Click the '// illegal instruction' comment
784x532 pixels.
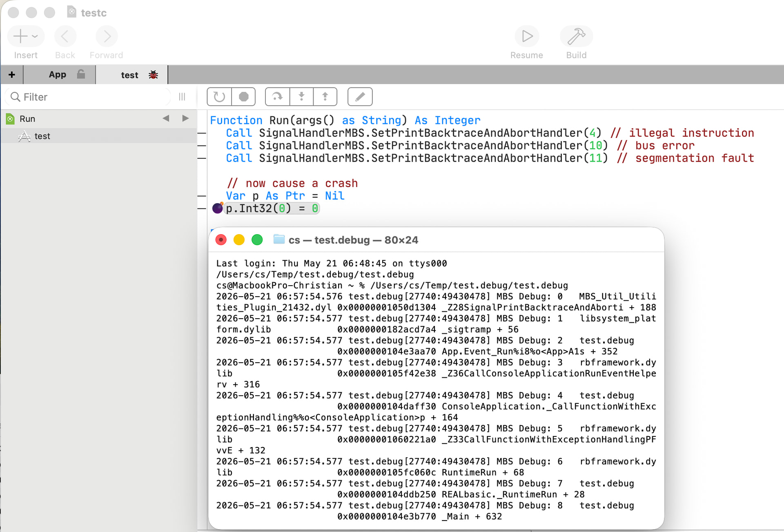[x=682, y=133]
